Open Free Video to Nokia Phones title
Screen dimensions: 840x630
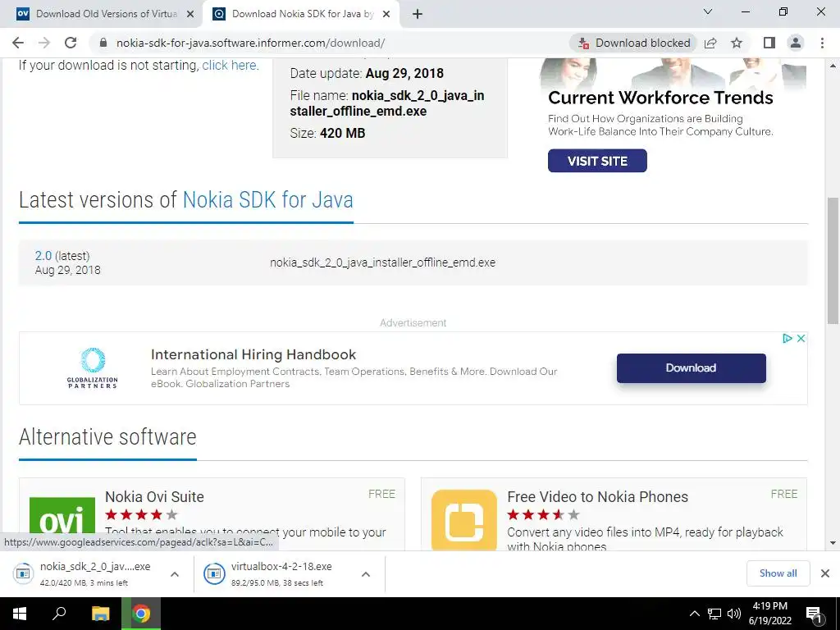(597, 496)
